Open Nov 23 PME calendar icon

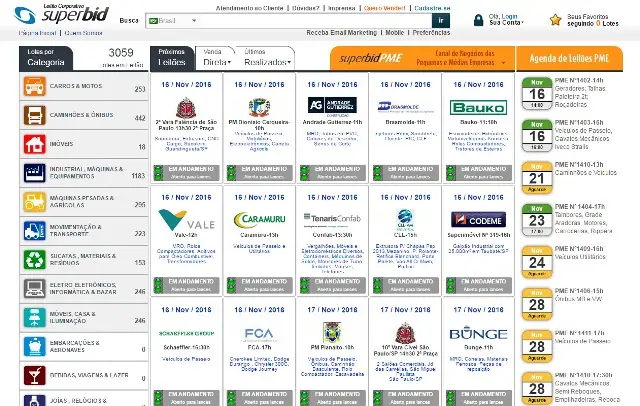coord(537,220)
